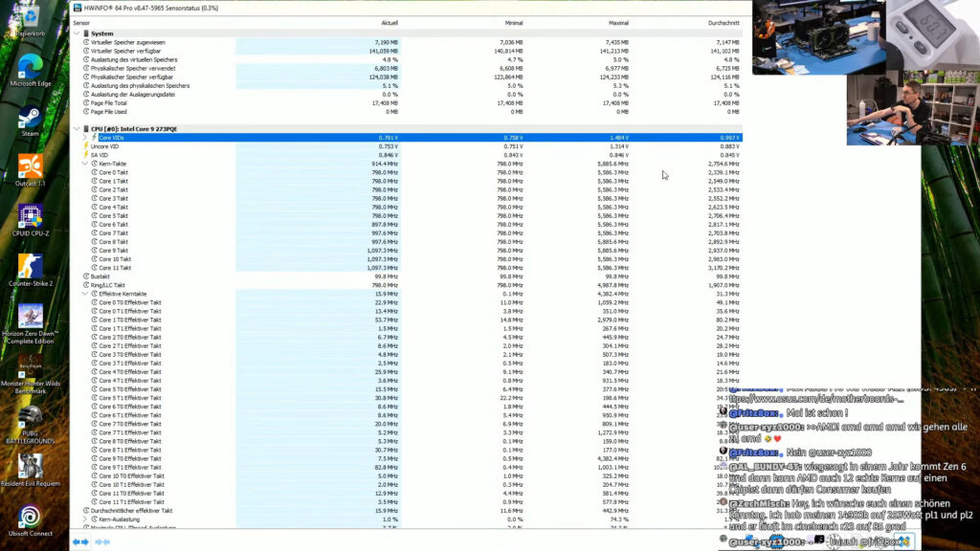Open the Counter-Strike 2 desktop icon
Image resolution: width=980 pixels, height=551 pixels.
[x=30, y=271]
